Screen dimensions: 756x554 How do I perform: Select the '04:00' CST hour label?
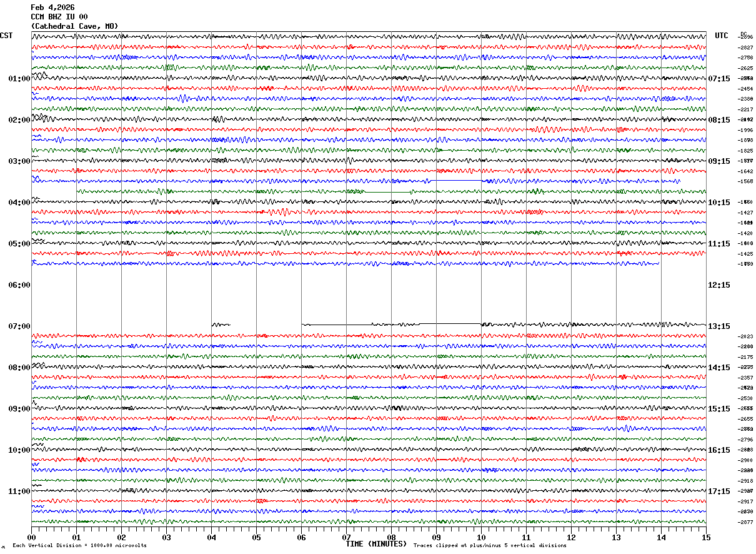coord(19,203)
